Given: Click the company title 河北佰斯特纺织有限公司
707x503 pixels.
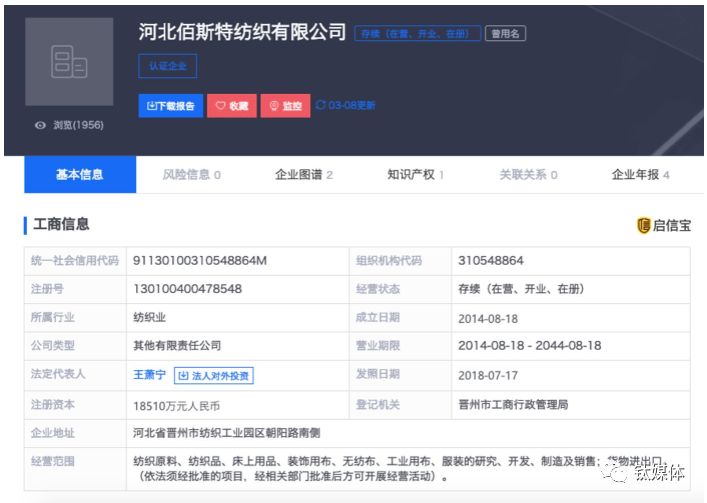Looking at the screenshot, I should 242,32.
